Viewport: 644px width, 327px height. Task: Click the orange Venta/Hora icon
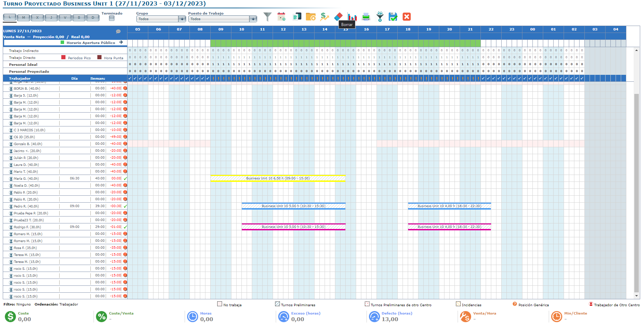tap(466, 317)
